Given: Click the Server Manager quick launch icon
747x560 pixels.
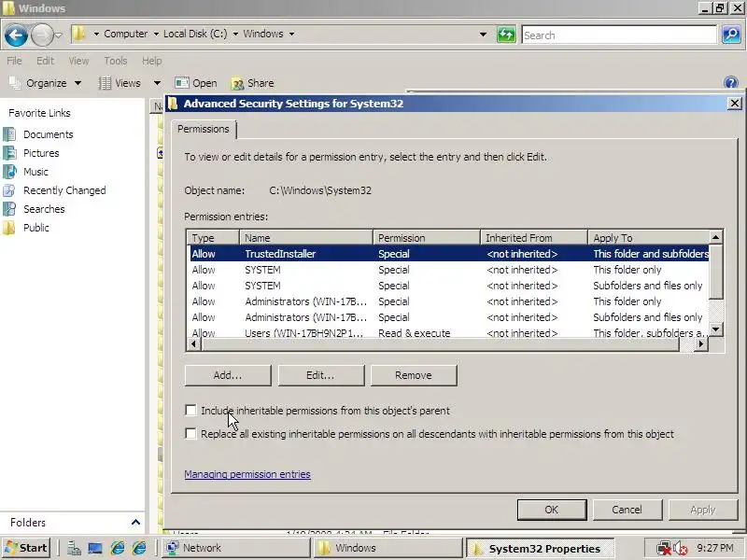Looking at the screenshot, I should tap(74, 549).
